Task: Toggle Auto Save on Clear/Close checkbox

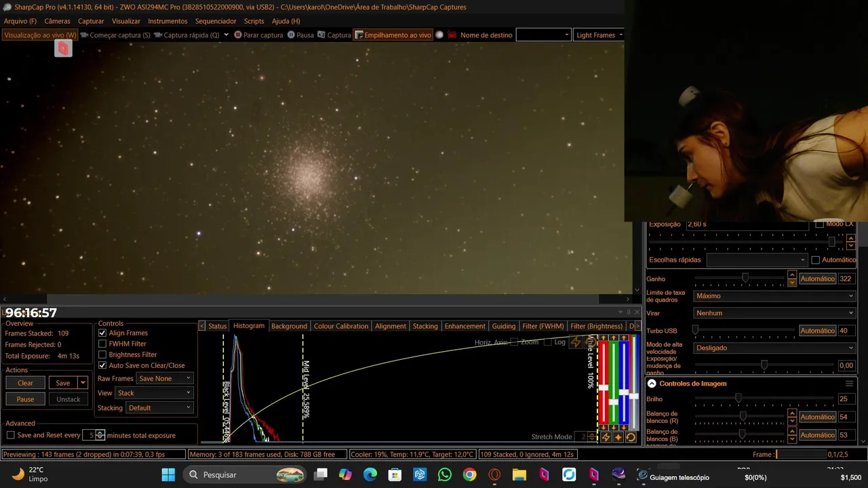Action: click(102, 365)
